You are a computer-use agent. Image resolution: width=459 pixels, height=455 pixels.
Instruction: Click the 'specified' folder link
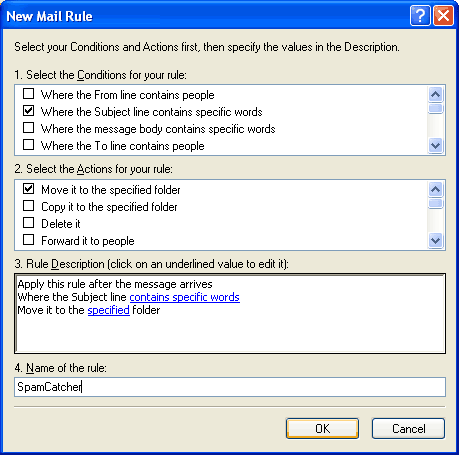pyautogui.click(x=108, y=310)
